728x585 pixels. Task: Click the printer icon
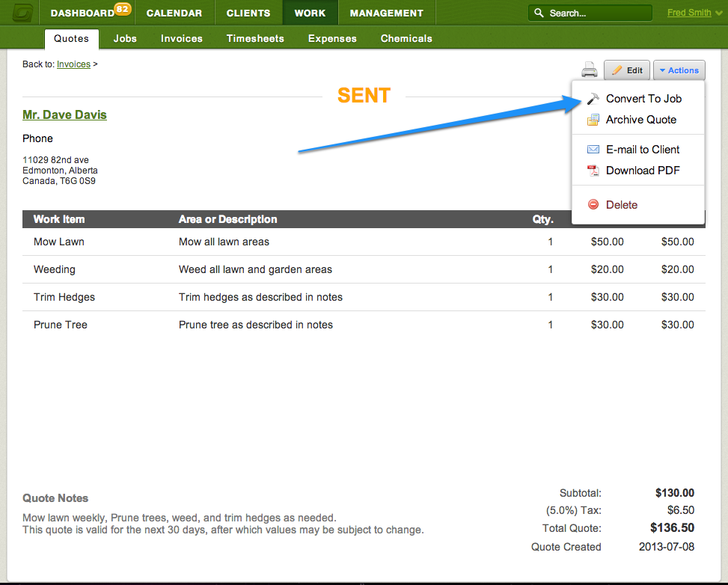coord(590,70)
